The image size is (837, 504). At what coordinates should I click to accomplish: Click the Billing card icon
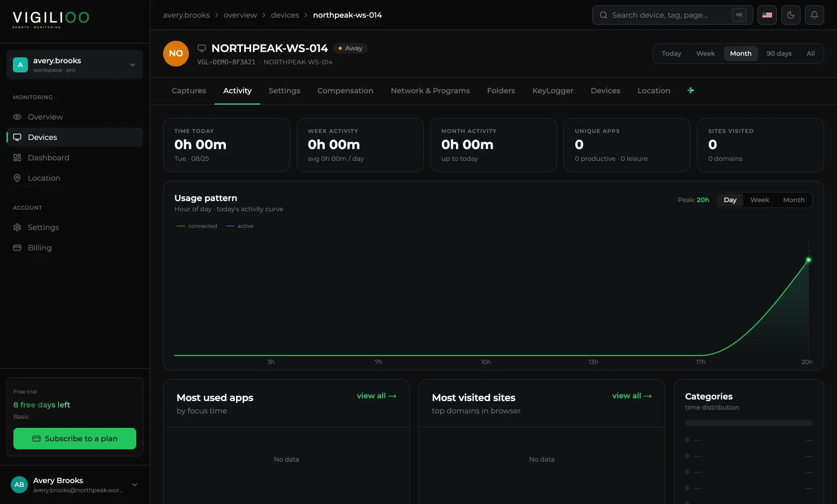17,248
